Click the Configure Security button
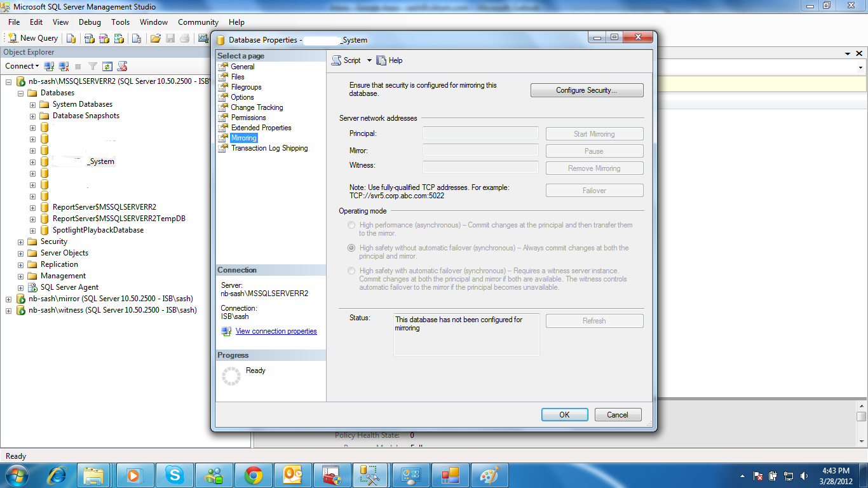The width and height of the screenshot is (868, 488). [586, 90]
